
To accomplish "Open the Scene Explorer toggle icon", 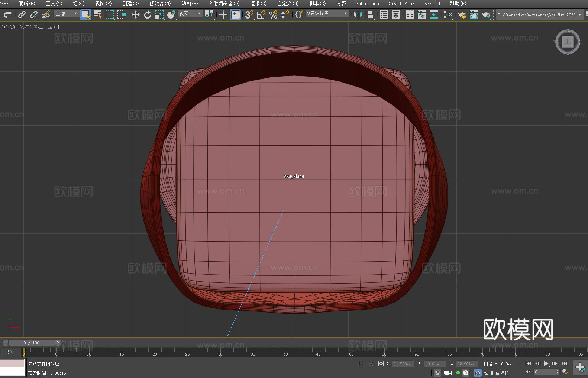I will pyautogui.click(x=384, y=14).
